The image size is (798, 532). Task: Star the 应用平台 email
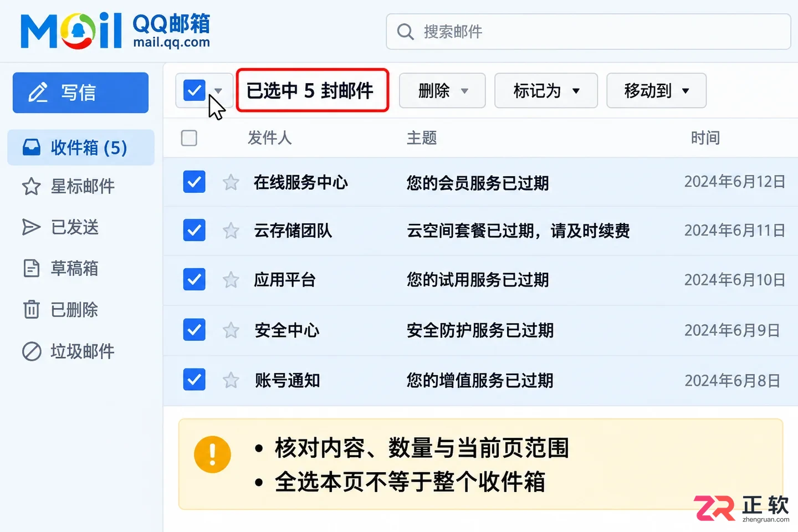[231, 280]
